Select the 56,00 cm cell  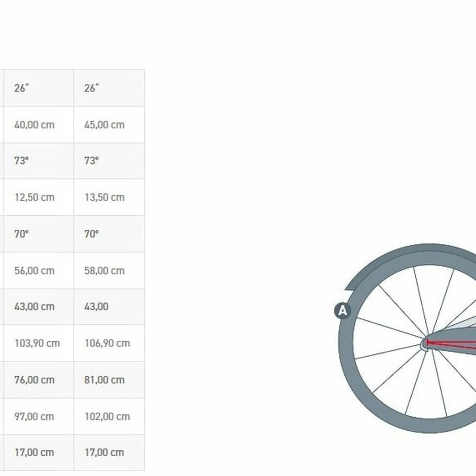(x=34, y=270)
